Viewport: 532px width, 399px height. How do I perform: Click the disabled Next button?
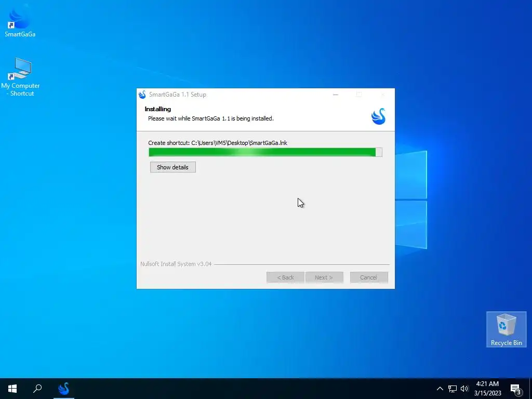coord(324,277)
